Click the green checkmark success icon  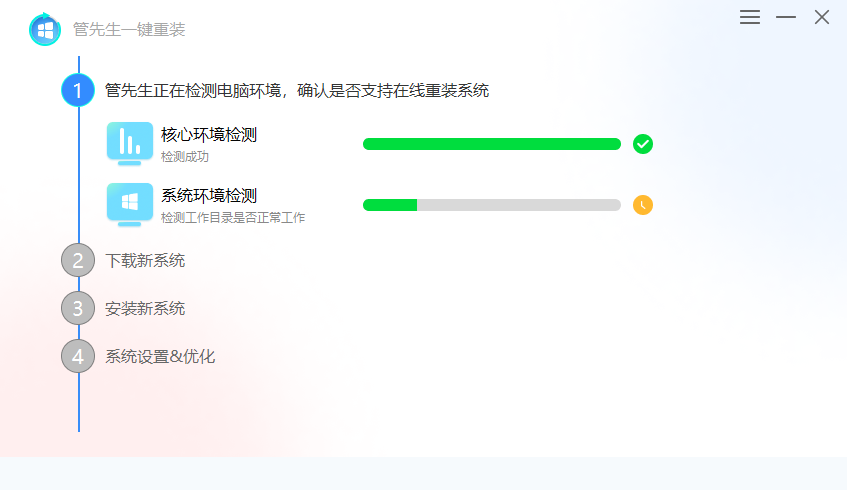(x=643, y=144)
